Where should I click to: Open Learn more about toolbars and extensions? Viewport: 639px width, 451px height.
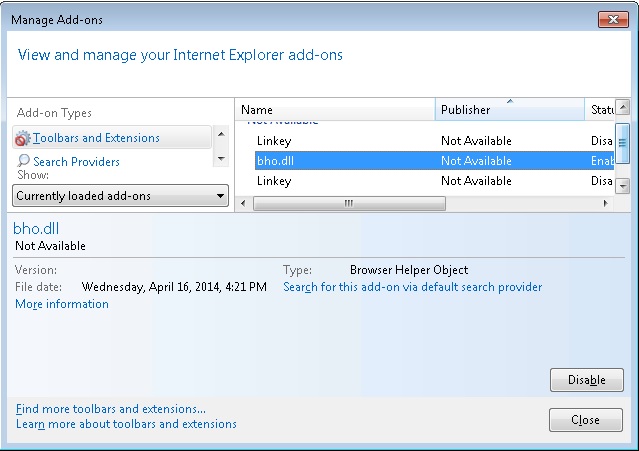(126, 424)
